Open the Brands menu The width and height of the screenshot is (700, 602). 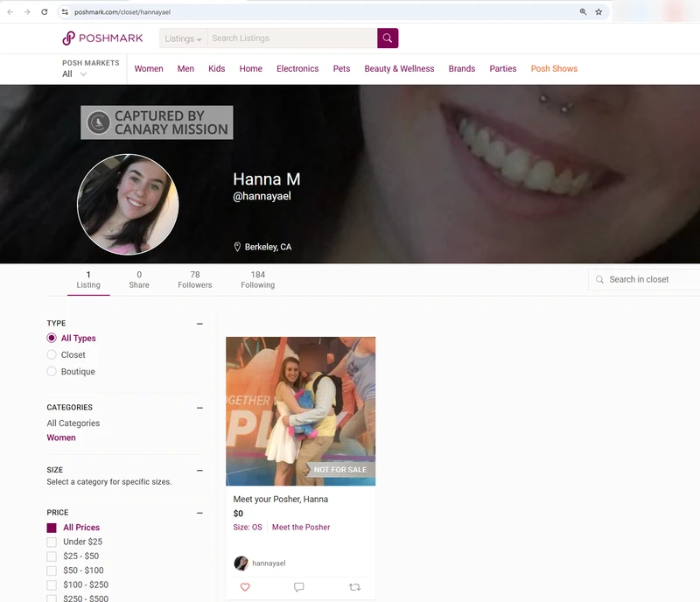462,69
